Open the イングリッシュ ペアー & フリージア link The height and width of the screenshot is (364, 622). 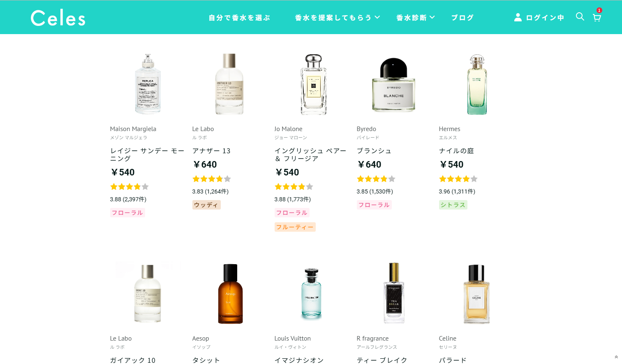311,154
